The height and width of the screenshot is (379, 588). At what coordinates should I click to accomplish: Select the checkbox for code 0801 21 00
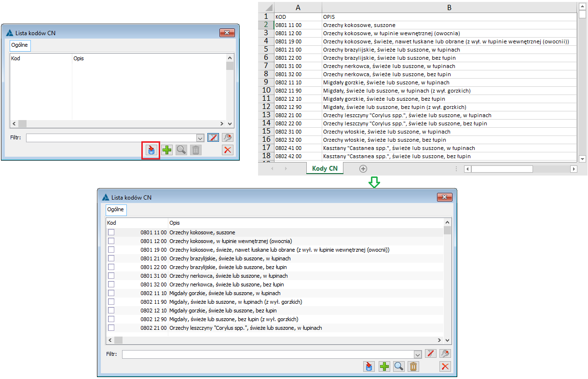111,258
